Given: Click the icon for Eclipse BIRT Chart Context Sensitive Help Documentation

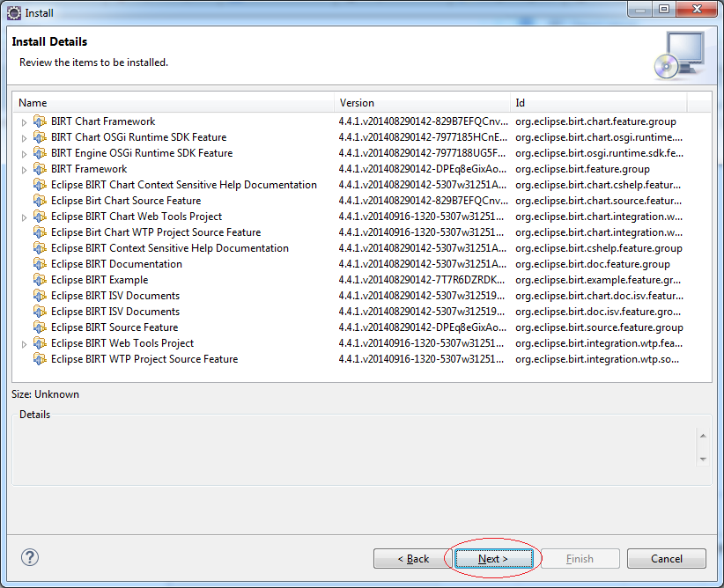Looking at the screenshot, I should 40,185.
